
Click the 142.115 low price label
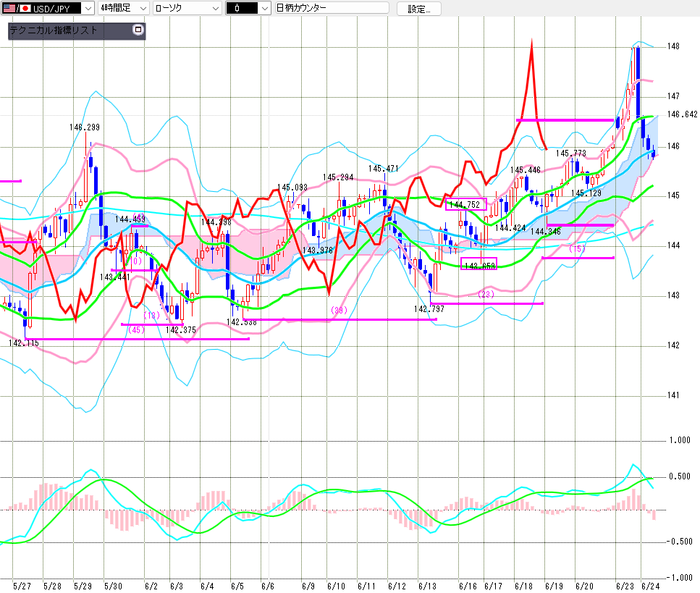[24, 343]
